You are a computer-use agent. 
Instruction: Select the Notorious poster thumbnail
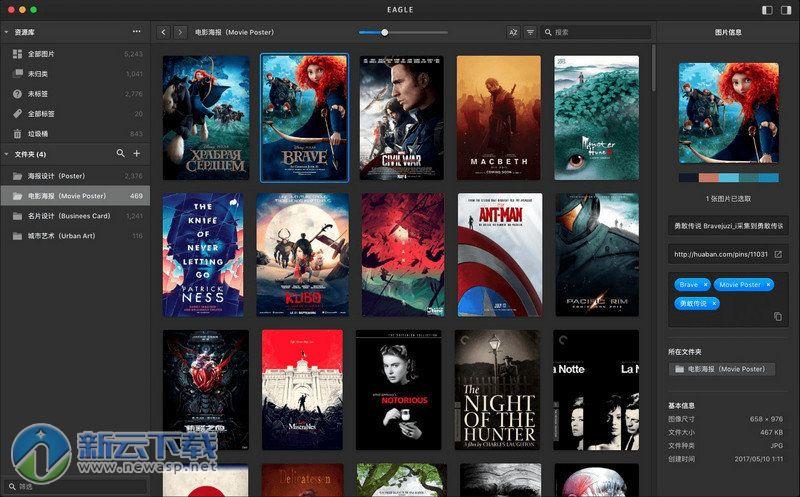(x=398, y=390)
